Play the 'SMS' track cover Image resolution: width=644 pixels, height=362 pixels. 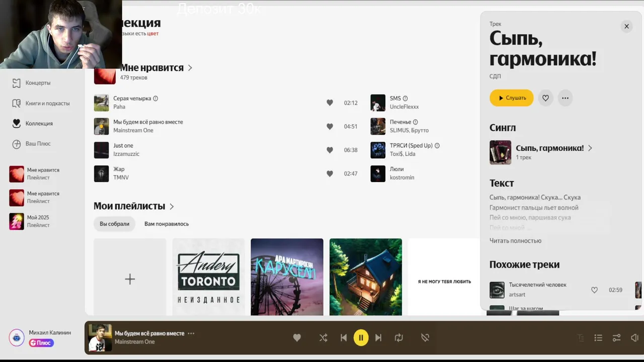coord(378,103)
